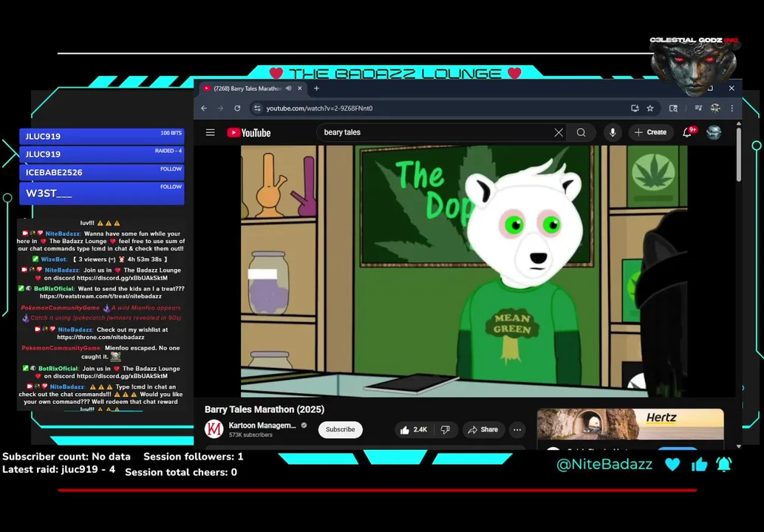Clear the 'beary tales' search text
Screen dimensions: 764x532
click(559, 132)
